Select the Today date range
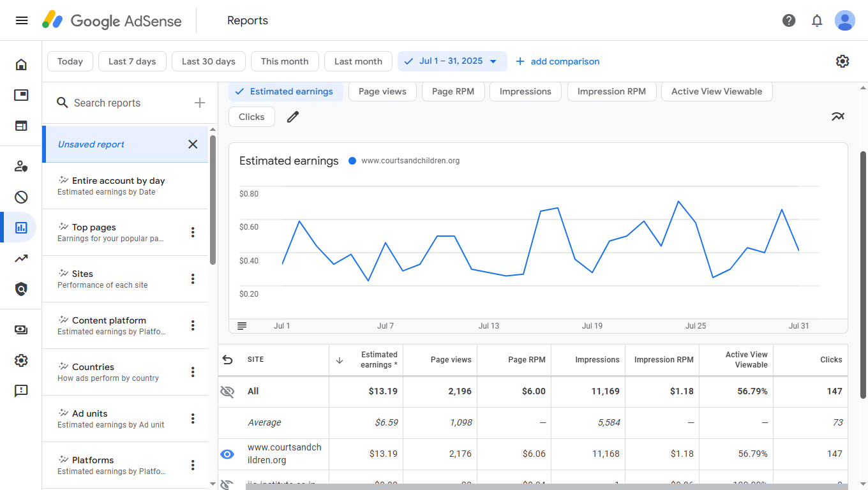The width and height of the screenshot is (868, 490). (x=70, y=61)
